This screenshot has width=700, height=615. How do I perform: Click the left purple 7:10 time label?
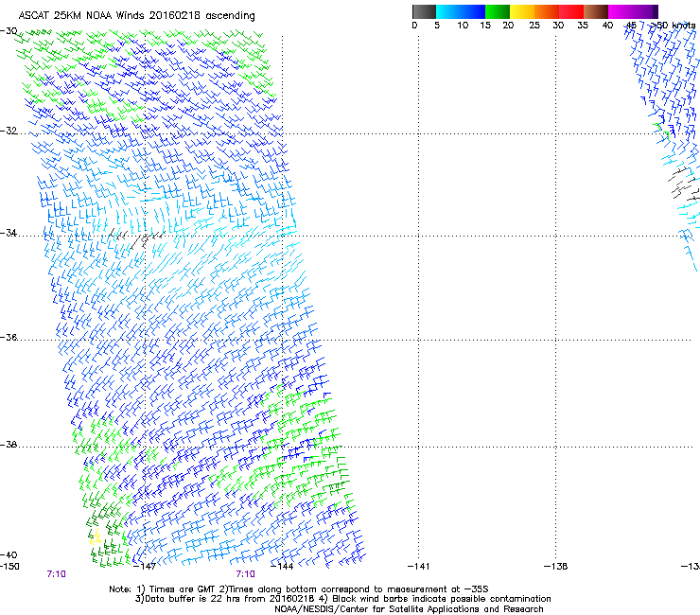(56, 574)
